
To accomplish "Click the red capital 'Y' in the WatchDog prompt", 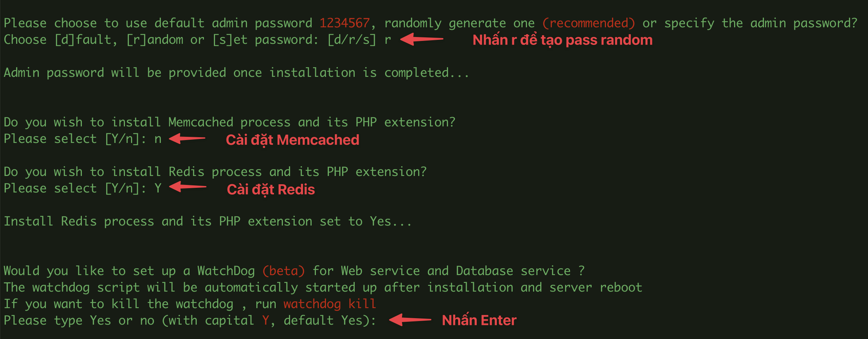I will 266,320.
